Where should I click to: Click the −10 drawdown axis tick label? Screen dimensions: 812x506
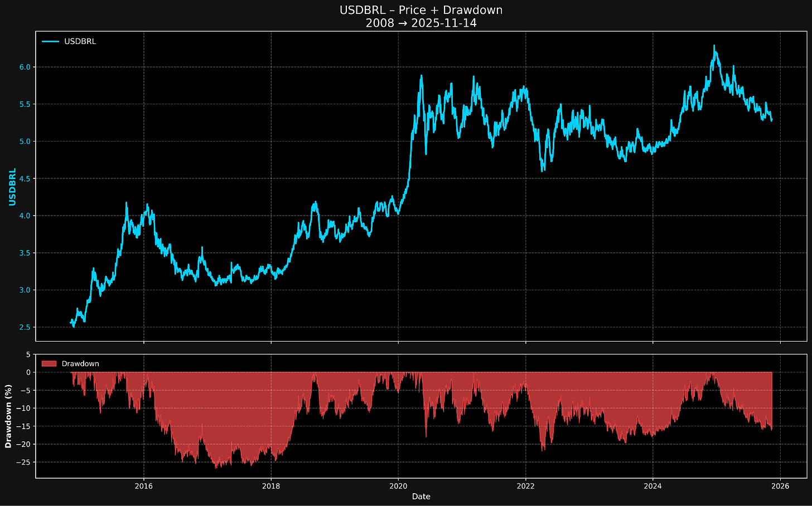point(25,408)
